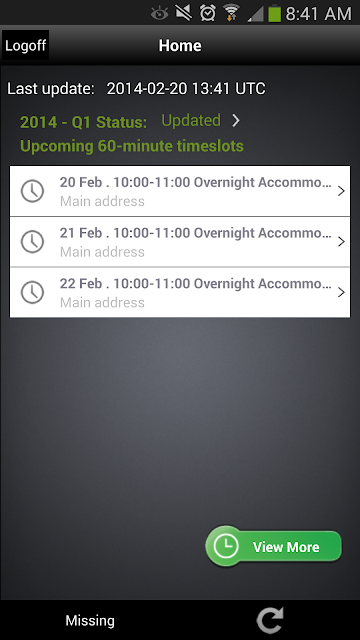Tap the green View More button
Image resolution: width=360 pixels, height=640 pixels.
click(x=273, y=546)
